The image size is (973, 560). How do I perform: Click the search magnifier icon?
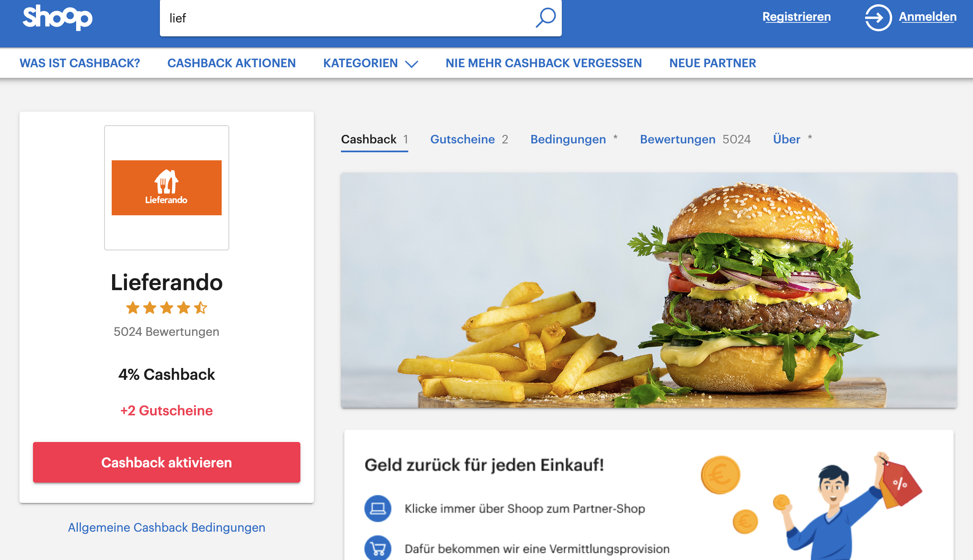tap(546, 18)
